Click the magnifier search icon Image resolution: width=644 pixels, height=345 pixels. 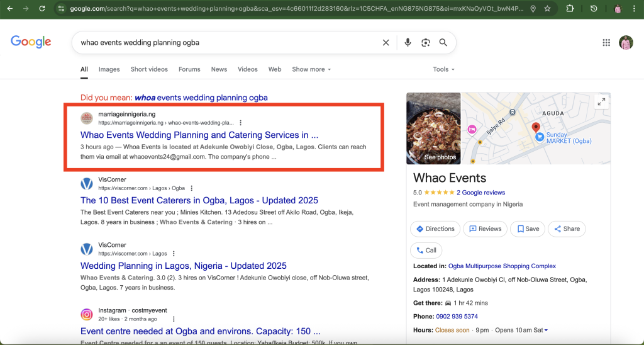(443, 42)
